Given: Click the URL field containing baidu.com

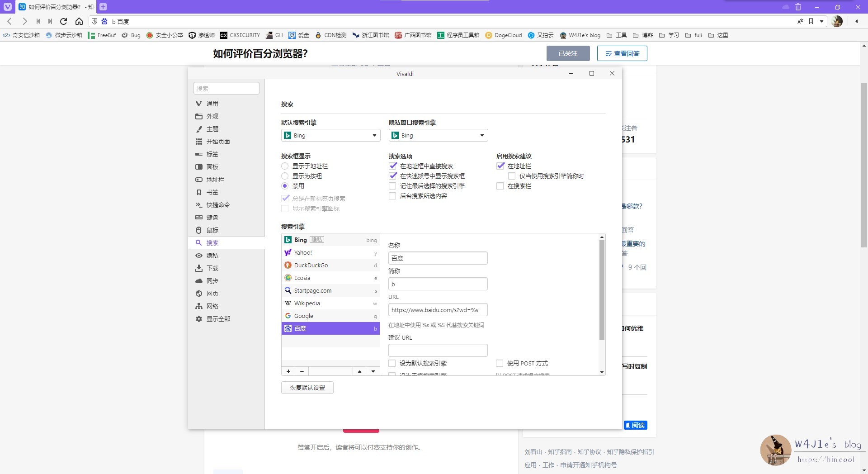Looking at the screenshot, I should [438, 310].
